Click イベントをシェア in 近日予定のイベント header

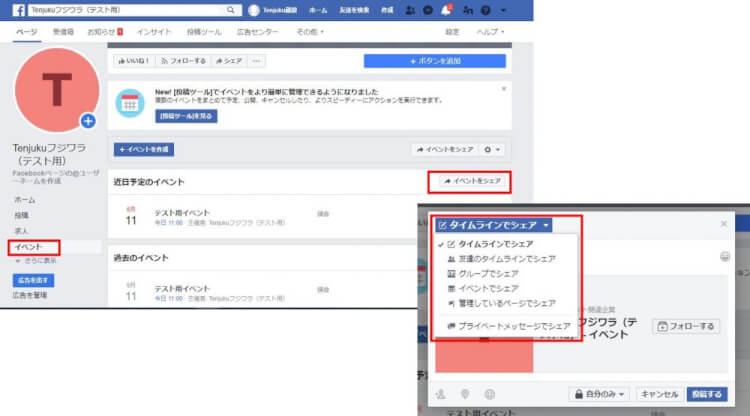coord(473,181)
